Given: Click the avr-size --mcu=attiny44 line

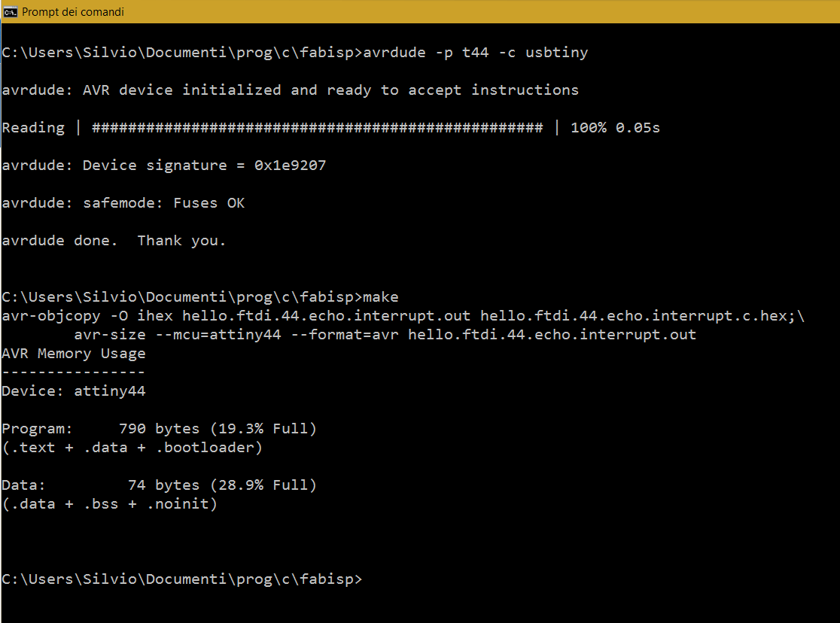Looking at the screenshot, I should (x=385, y=334).
